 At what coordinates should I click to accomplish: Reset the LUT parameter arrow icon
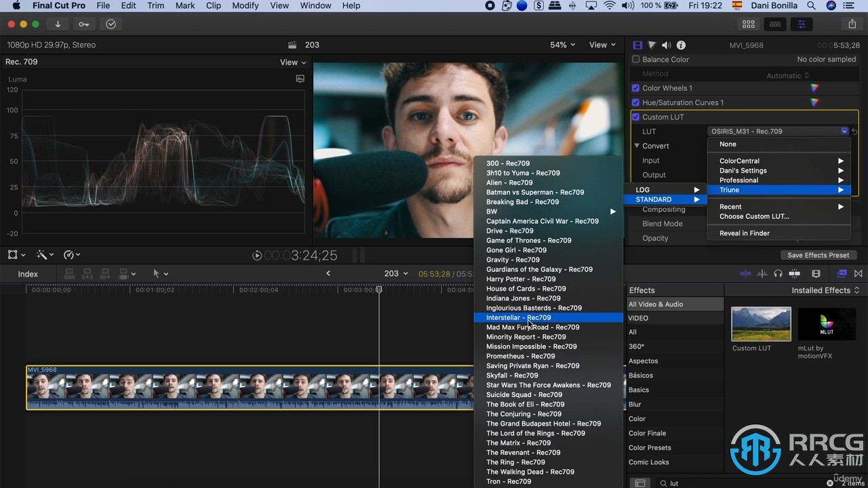coord(855,131)
